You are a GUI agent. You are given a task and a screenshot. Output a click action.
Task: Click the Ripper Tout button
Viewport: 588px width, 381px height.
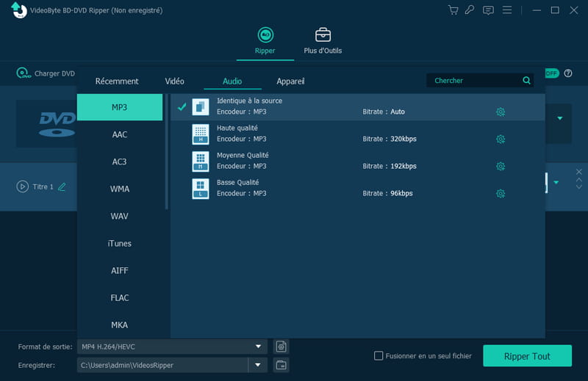pyautogui.click(x=527, y=356)
